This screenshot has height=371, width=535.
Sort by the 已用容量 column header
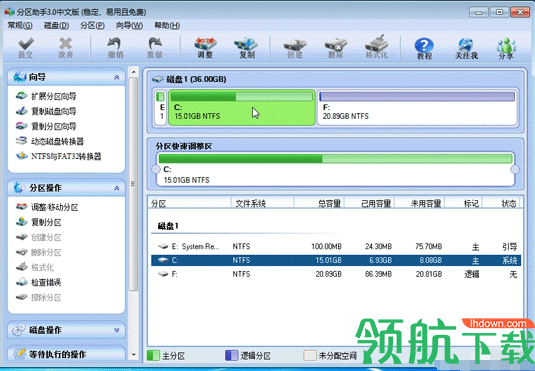coord(369,203)
